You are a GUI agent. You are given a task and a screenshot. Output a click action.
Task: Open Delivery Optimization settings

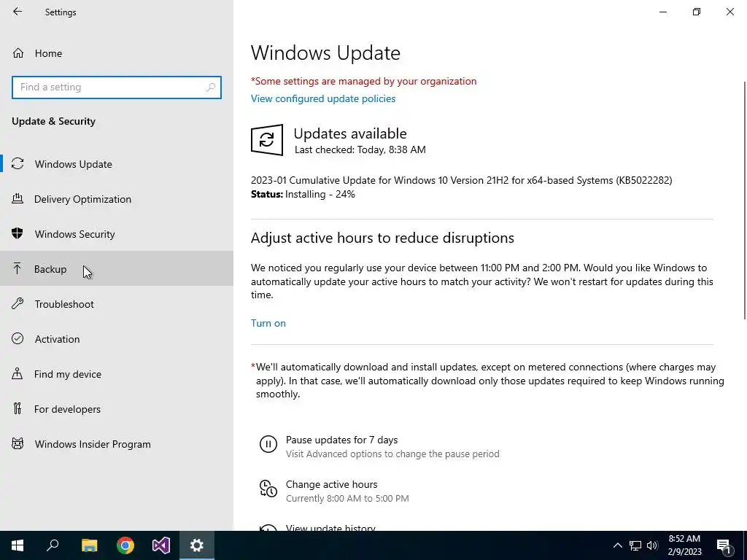(117, 199)
